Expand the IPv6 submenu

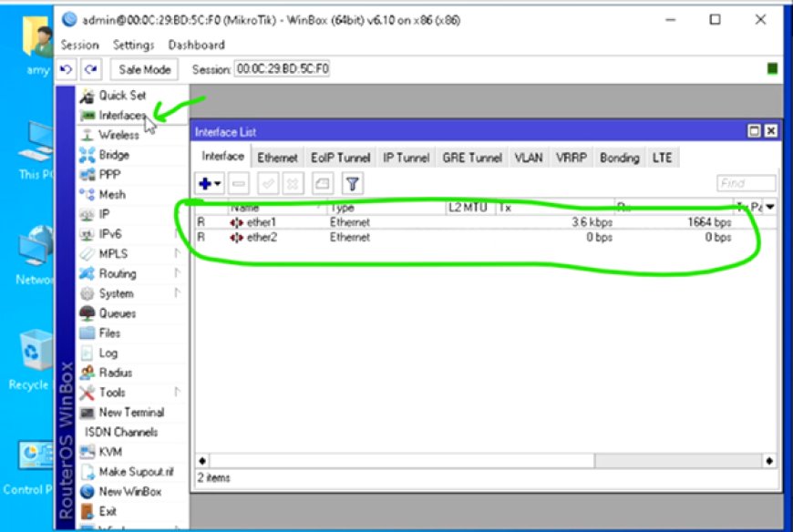coord(177,234)
